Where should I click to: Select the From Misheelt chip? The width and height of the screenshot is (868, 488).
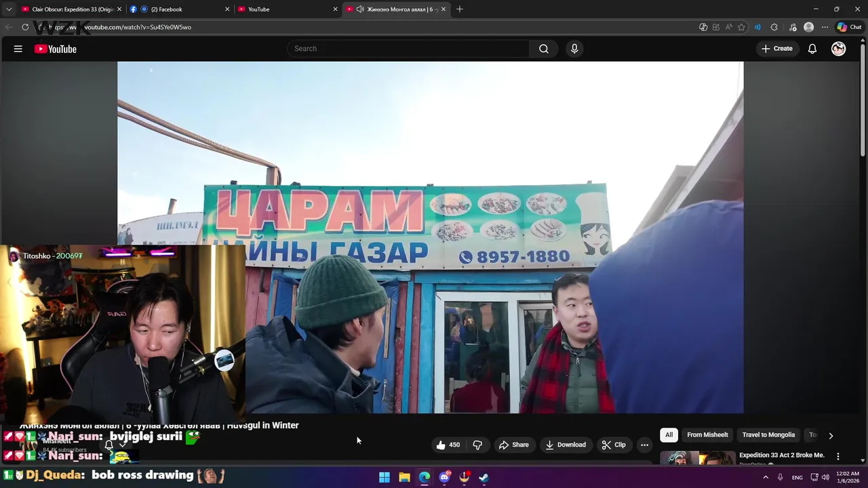click(x=707, y=435)
